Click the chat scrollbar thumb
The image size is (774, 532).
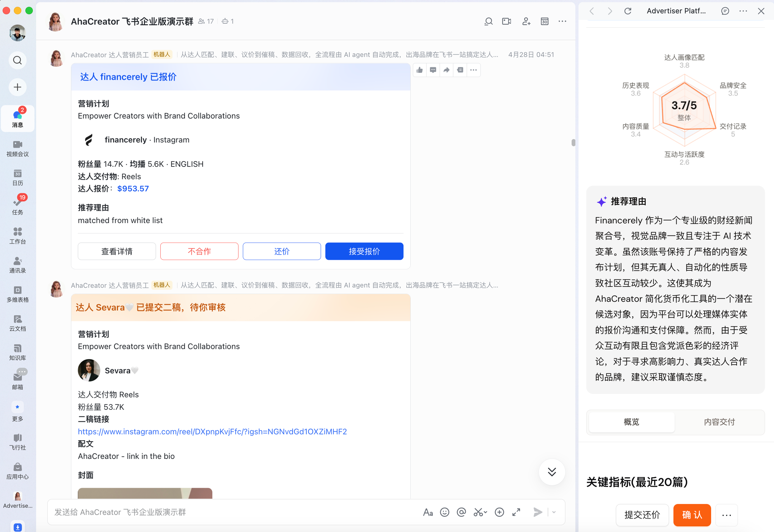[x=573, y=143]
